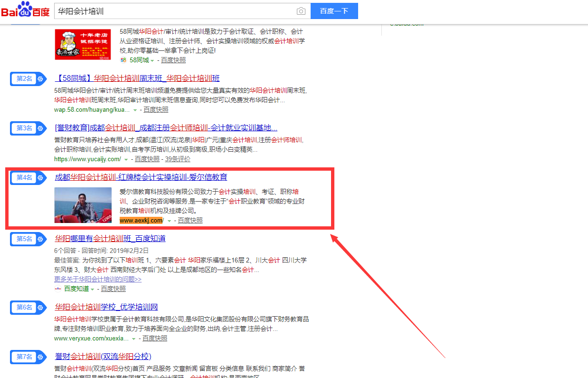588x378 pixels.
Task: Expand arrow after www.veryxue.com URL
Action: pos(134,339)
